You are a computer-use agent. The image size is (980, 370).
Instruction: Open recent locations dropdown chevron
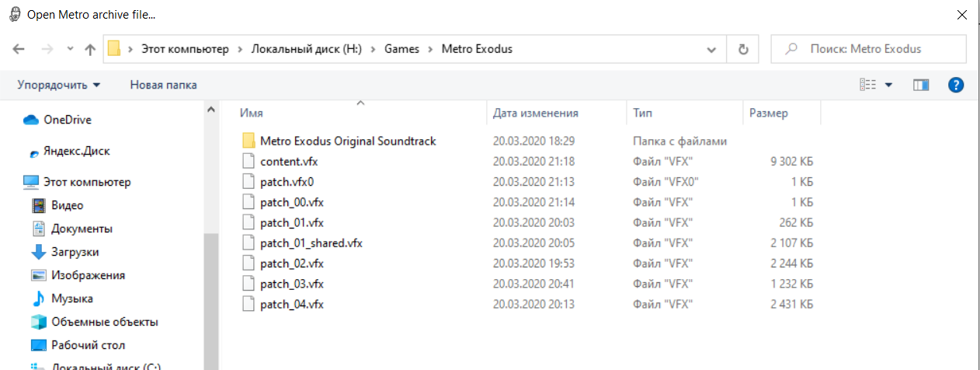pos(70,49)
